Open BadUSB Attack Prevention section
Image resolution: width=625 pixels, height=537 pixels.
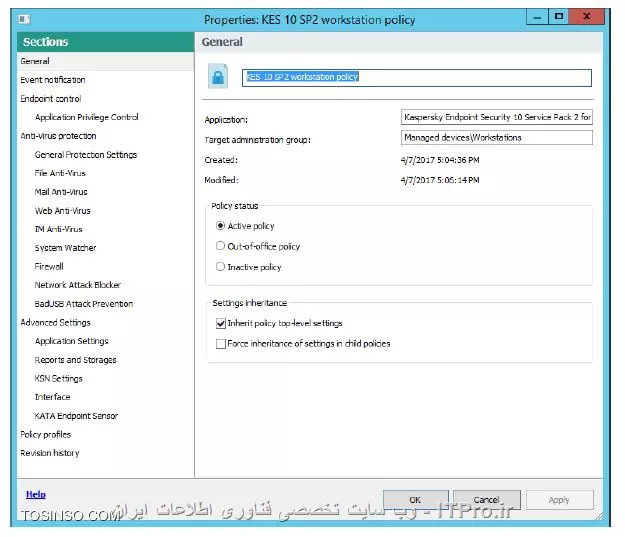click(84, 304)
